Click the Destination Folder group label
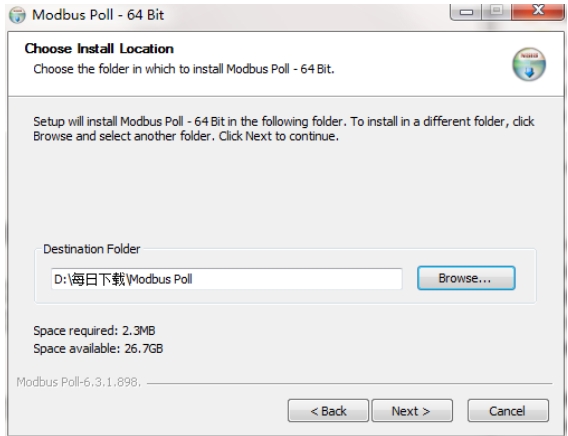Image resolution: width=568 pixels, height=436 pixels. click(x=91, y=249)
